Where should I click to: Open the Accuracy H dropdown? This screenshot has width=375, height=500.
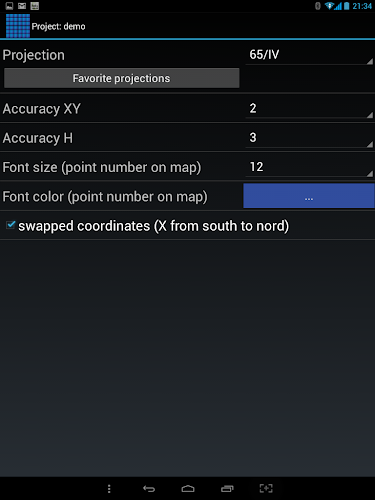(x=309, y=138)
